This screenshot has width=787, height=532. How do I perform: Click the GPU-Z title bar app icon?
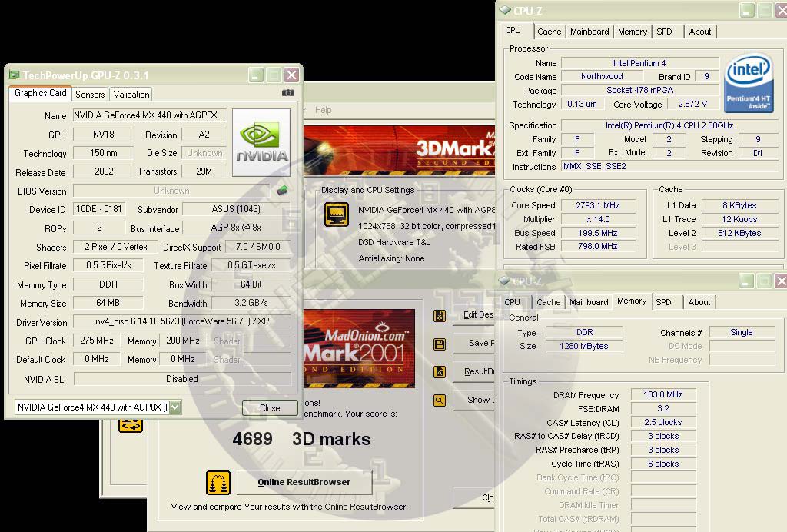(14, 75)
